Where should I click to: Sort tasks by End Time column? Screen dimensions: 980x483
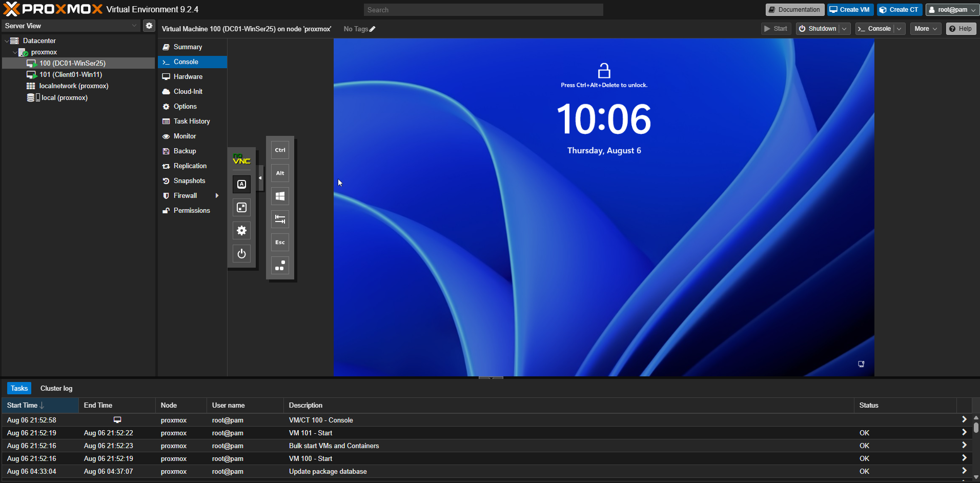coord(117,406)
